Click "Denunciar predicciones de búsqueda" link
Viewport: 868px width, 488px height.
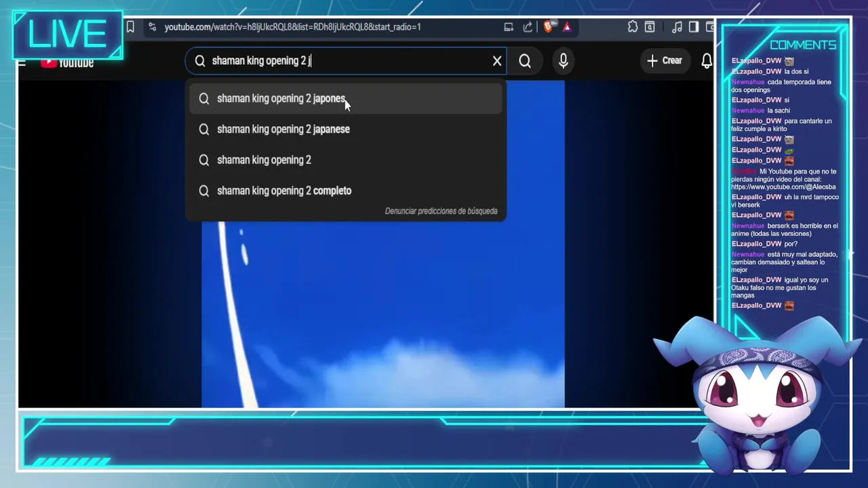click(x=441, y=211)
